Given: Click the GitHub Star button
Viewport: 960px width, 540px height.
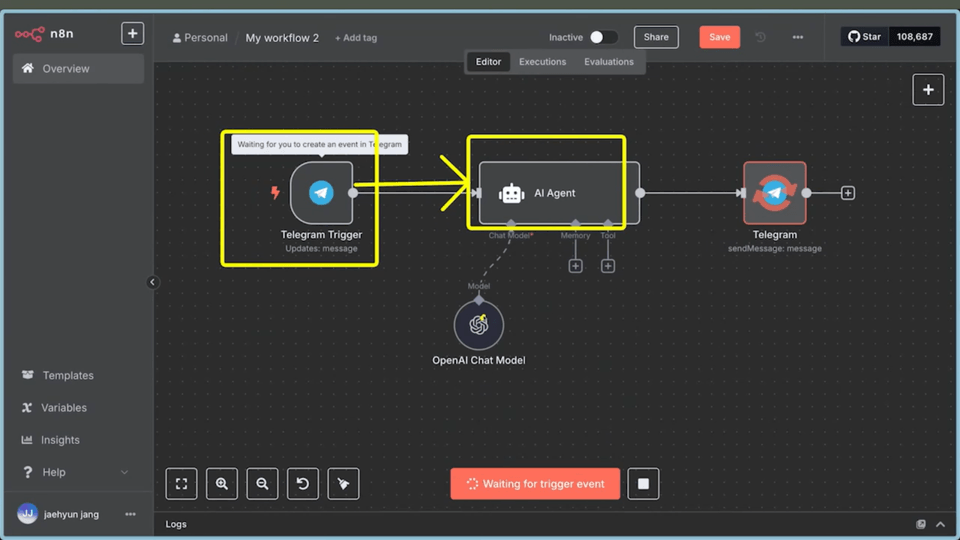Looking at the screenshot, I should coord(864,37).
